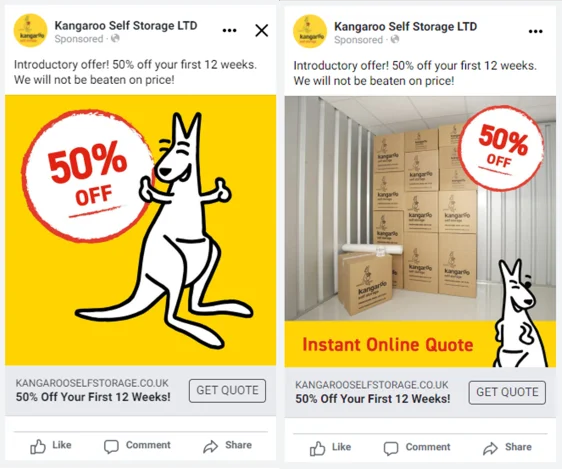Click the globe audience icon on left post
This screenshot has width=562, height=469.
(x=115, y=38)
